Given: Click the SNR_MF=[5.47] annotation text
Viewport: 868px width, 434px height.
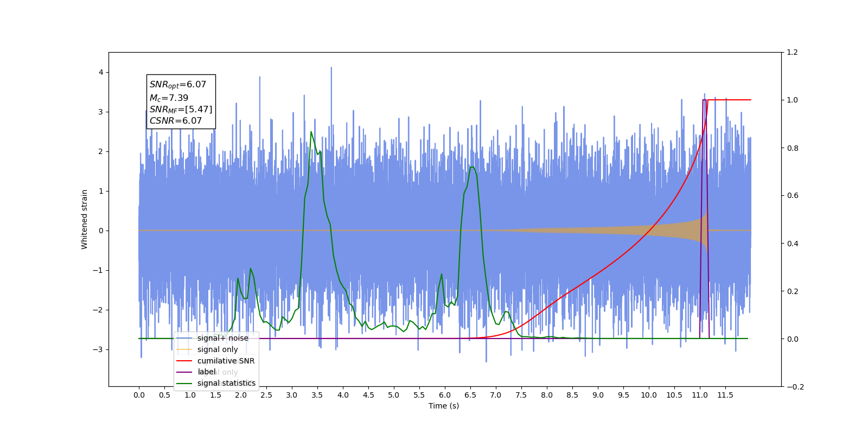Looking at the screenshot, I should pyautogui.click(x=181, y=110).
